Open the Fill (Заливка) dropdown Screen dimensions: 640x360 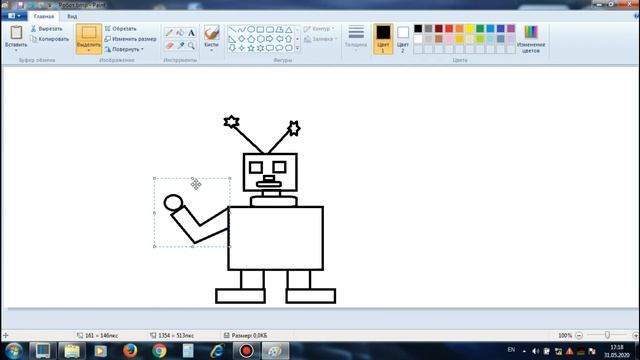tap(321, 39)
